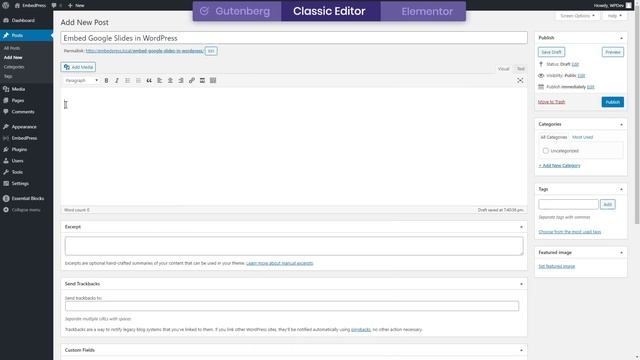Open Categories submenu under Posts

click(x=14, y=67)
